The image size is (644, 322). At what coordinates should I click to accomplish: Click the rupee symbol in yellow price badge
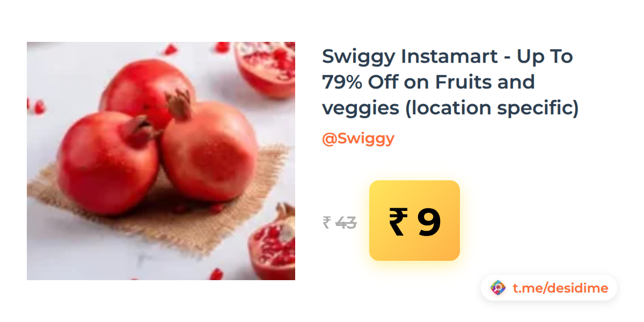click(x=398, y=222)
